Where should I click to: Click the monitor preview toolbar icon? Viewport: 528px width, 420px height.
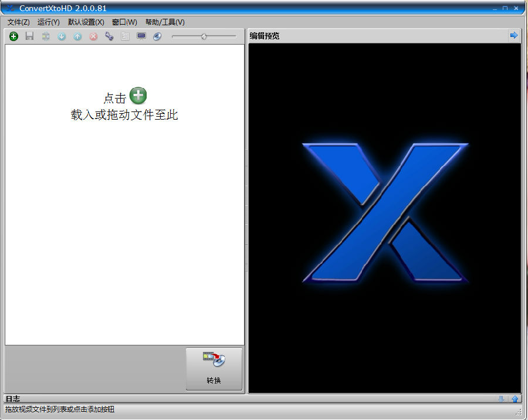click(141, 36)
